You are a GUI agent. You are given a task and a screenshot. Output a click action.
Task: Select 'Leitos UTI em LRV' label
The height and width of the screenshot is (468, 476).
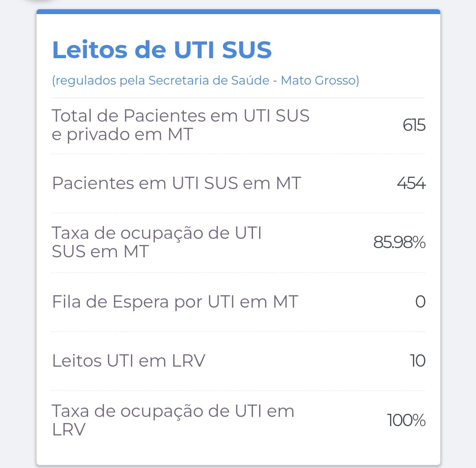click(x=129, y=361)
